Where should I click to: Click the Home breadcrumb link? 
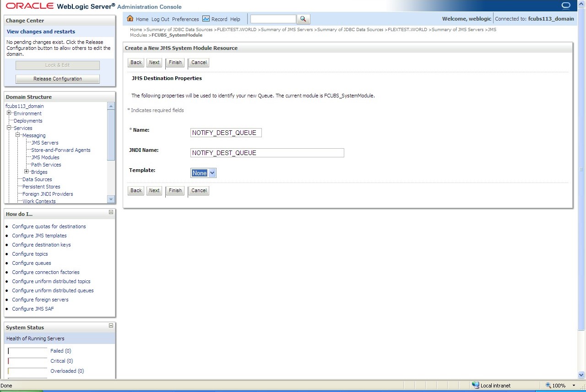pos(136,29)
